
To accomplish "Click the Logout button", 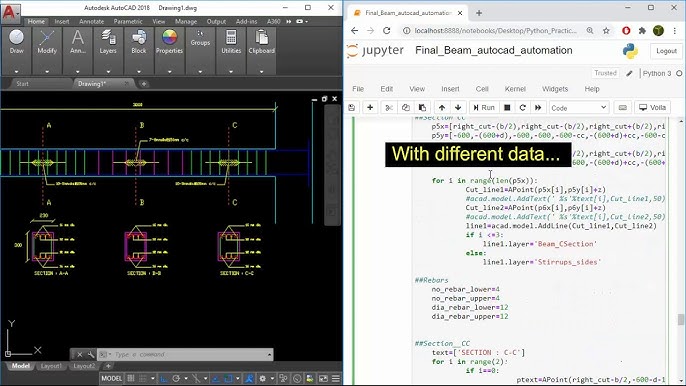I will (x=666, y=51).
